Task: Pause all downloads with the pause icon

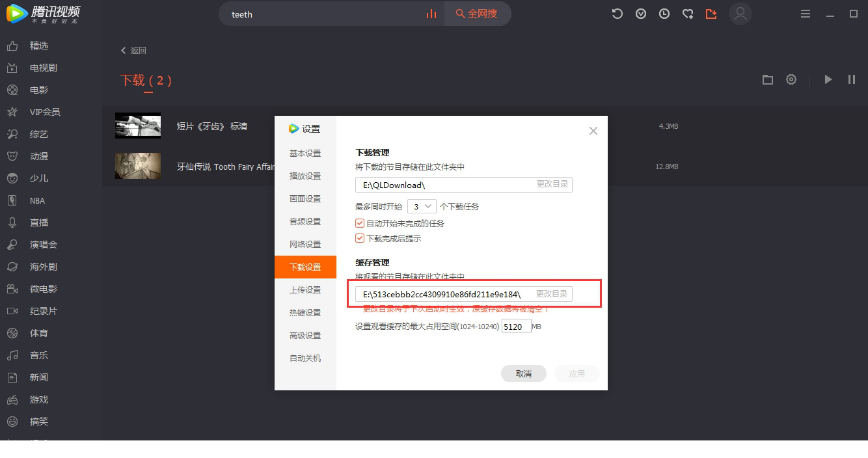Action: [x=852, y=79]
